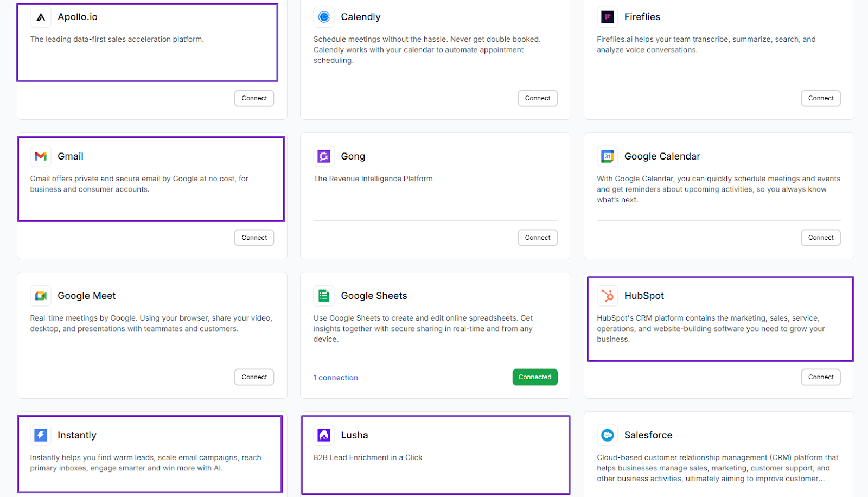The height and width of the screenshot is (497, 868).
Task: Click the Calendly title text
Action: click(361, 17)
